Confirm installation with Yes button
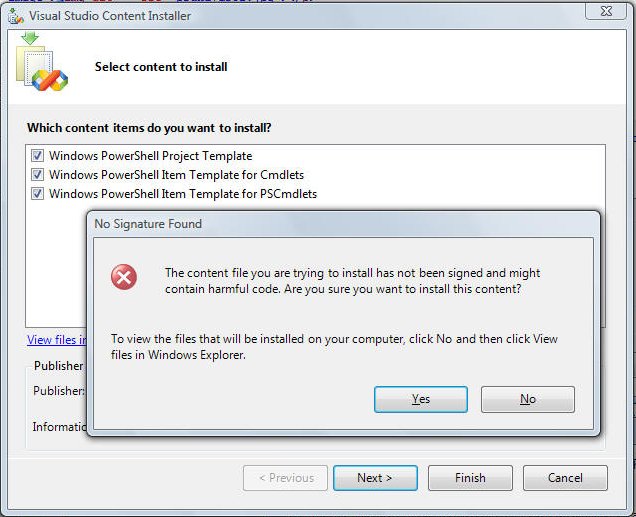 [x=421, y=399]
